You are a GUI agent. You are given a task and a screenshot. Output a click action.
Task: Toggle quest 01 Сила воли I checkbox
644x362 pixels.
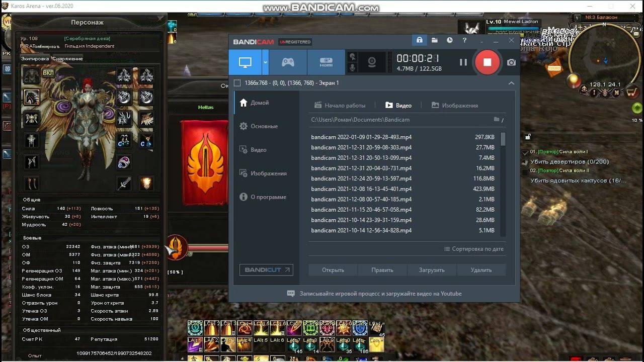525,152
